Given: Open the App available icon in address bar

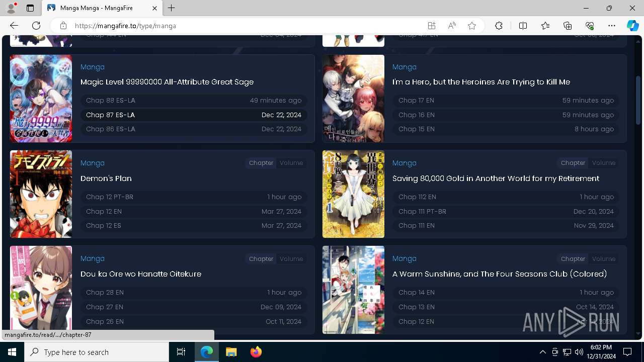Looking at the screenshot, I should (432, 26).
